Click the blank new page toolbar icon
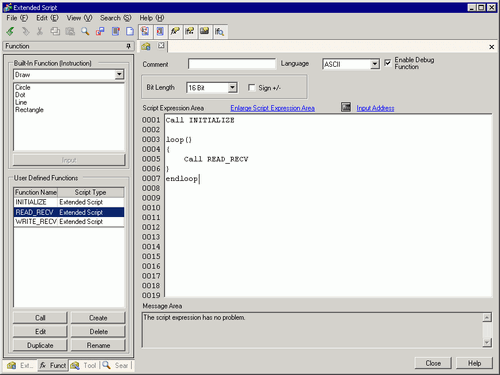This screenshot has width=500, height=375. [x=130, y=31]
